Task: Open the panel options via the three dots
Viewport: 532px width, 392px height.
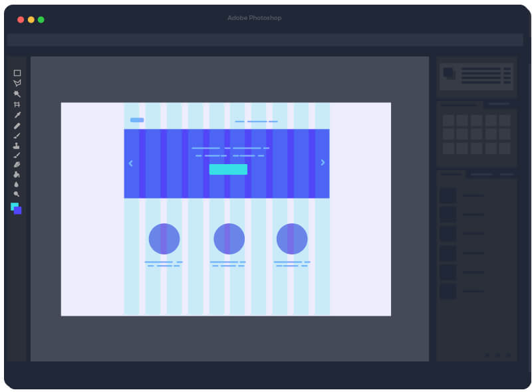Action: coord(497,355)
